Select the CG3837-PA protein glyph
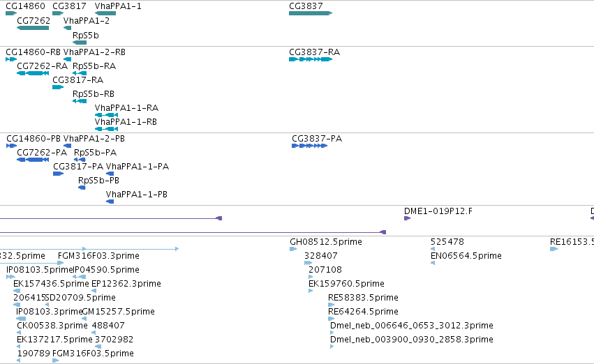 pos(309,146)
